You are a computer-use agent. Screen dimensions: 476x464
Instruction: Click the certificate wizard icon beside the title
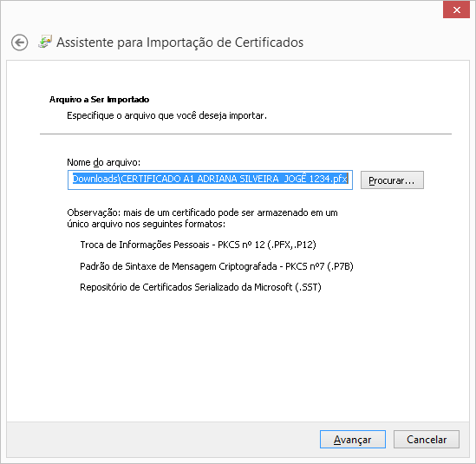(45, 42)
